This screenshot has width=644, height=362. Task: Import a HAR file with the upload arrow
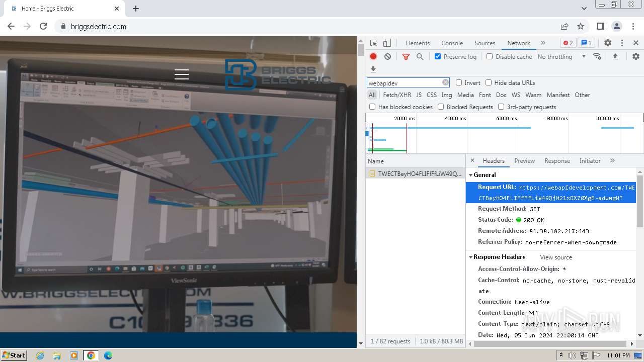[x=615, y=57]
